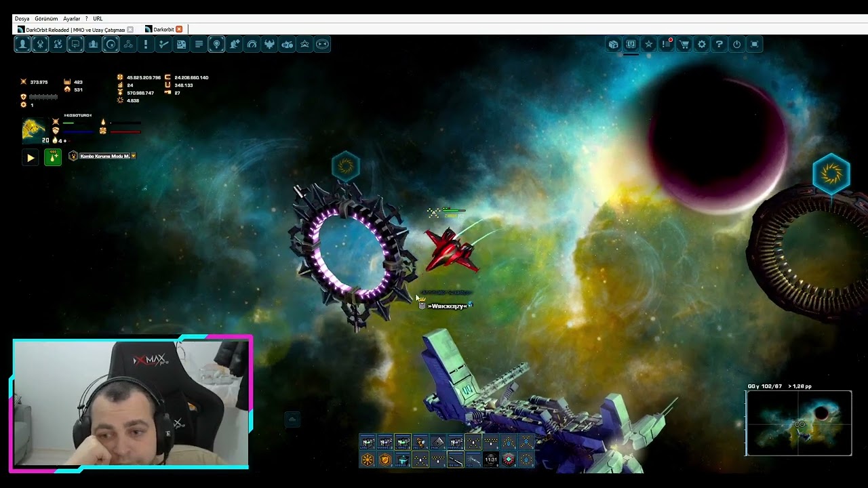Open the exclamation mark quest icon

[x=146, y=44]
